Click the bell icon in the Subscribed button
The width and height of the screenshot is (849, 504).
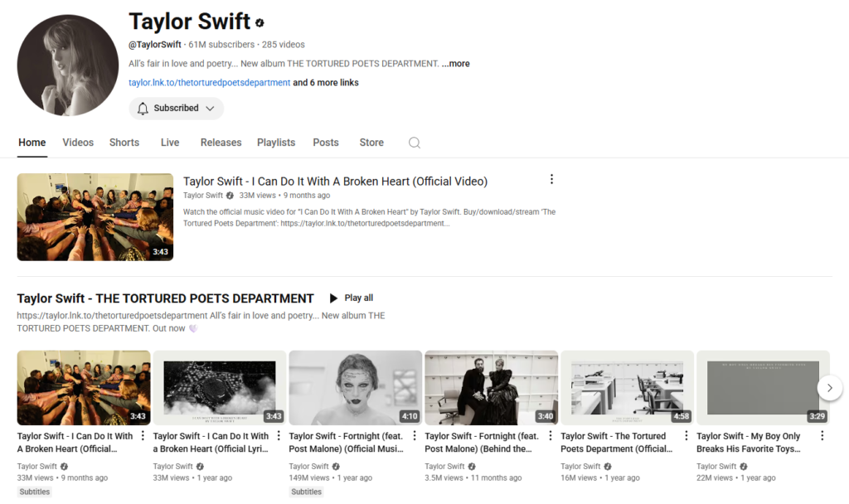pos(143,109)
